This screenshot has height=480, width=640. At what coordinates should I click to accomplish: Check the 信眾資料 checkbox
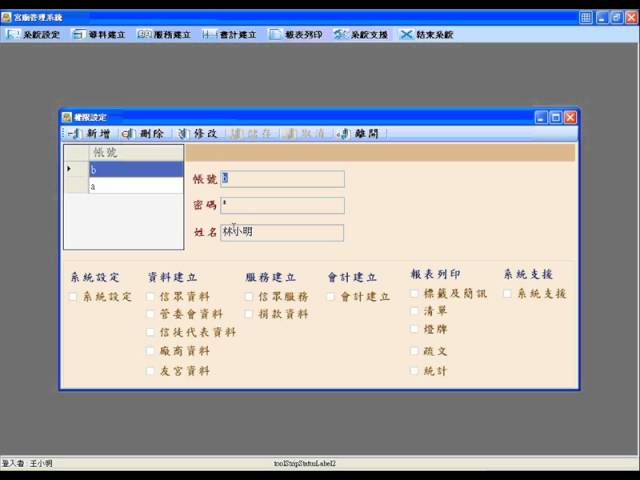(x=150, y=297)
